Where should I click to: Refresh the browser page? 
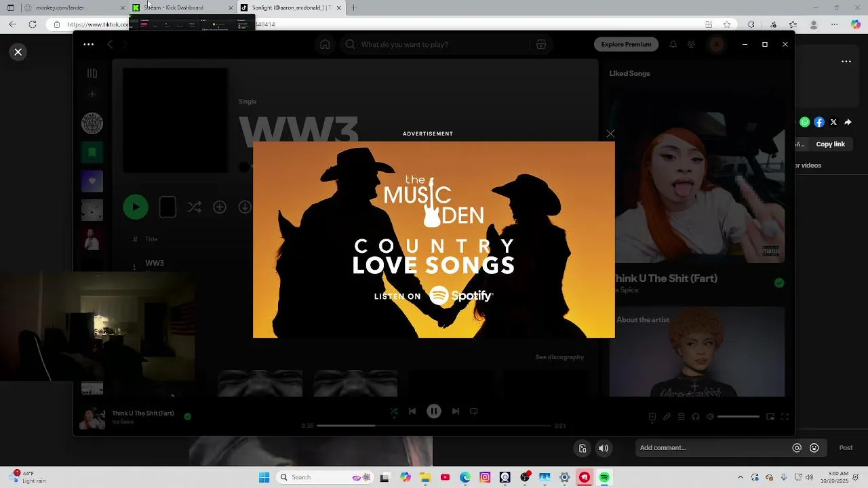click(33, 24)
